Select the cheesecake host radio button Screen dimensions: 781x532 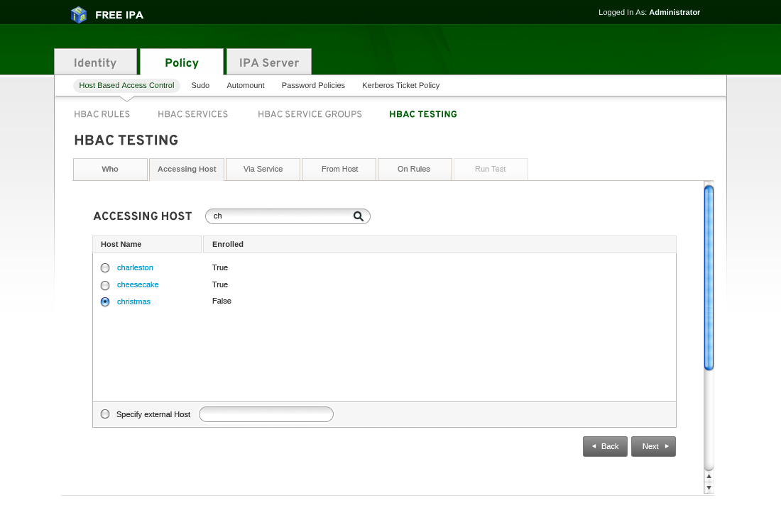(105, 285)
